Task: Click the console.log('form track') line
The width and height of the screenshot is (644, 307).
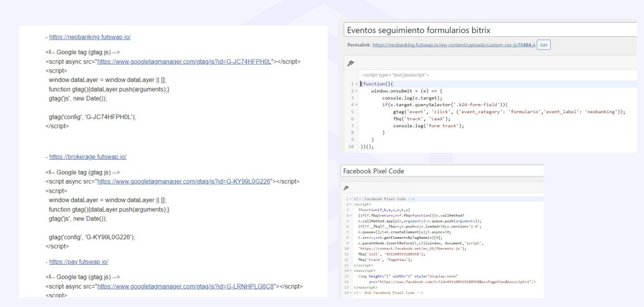Action: coord(428,126)
